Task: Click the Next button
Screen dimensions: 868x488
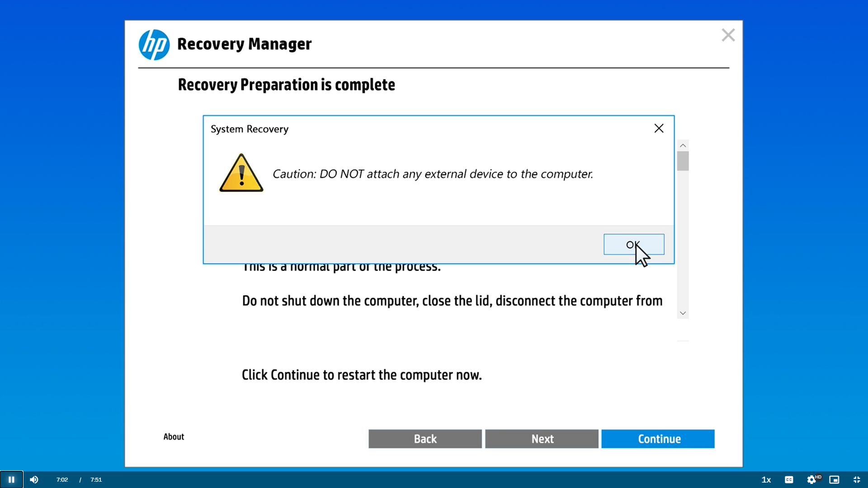Action: click(542, 439)
